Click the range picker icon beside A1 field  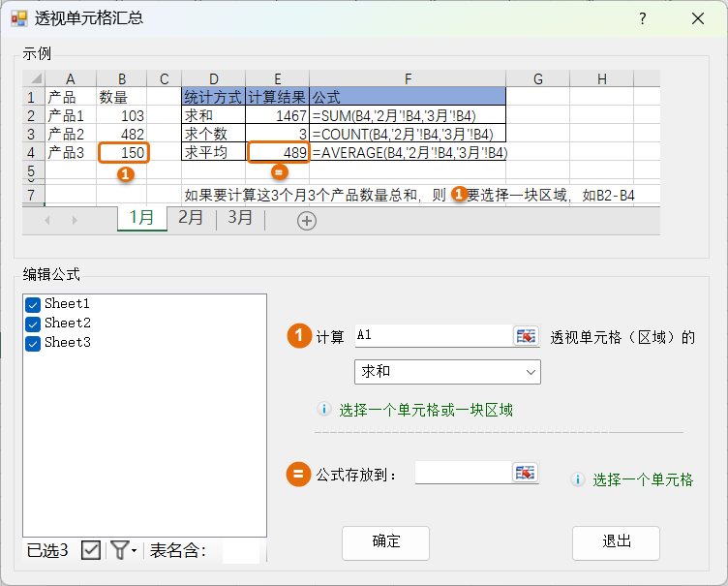tap(525, 336)
